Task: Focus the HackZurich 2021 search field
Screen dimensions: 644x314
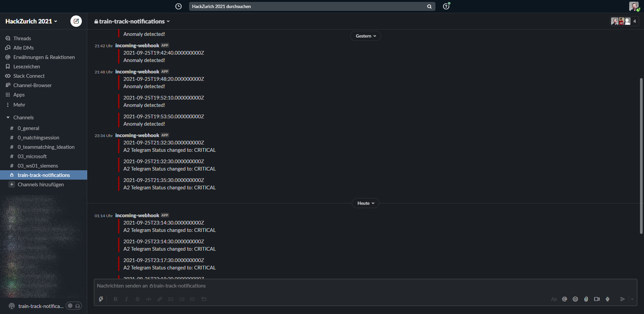Action: pos(312,6)
